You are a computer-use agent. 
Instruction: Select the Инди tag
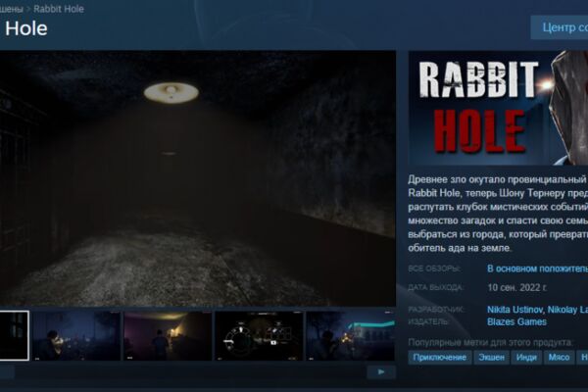click(526, 358)
